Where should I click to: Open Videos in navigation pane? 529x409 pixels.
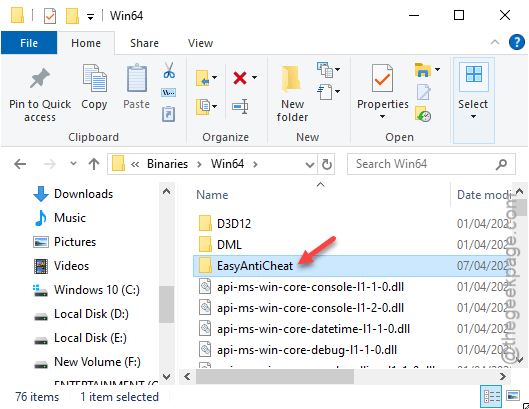tap(61, 266)
